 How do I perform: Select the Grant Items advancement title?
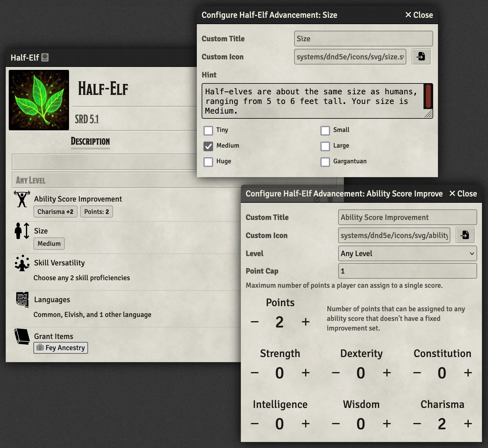(x=54, y=336)
